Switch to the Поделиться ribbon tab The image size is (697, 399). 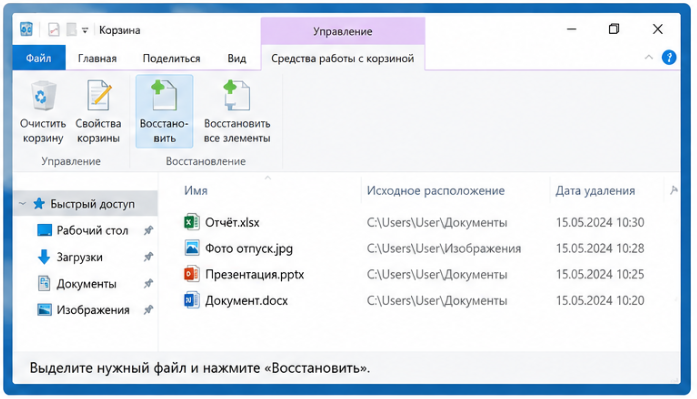click(x=171, y=58)
